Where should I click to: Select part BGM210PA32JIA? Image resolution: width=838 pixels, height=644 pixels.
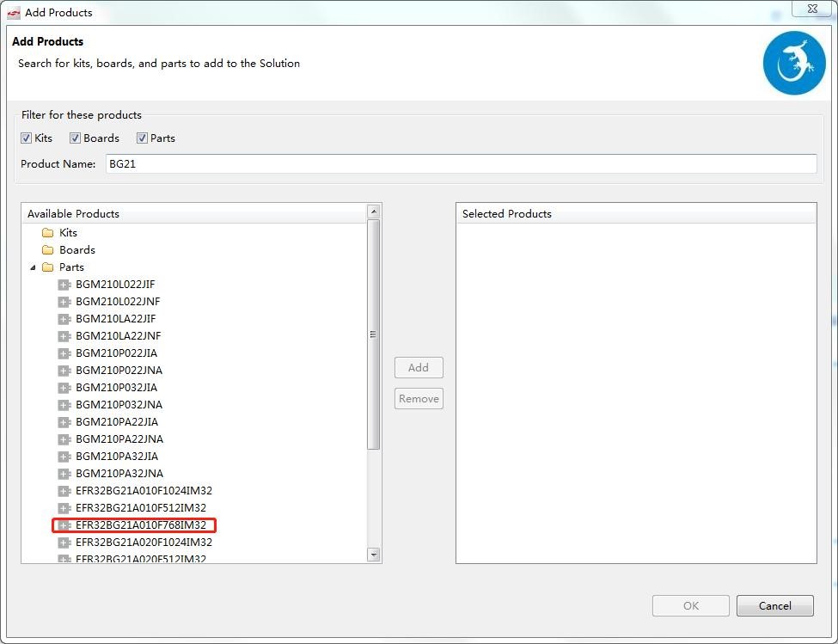click(117, 456)
